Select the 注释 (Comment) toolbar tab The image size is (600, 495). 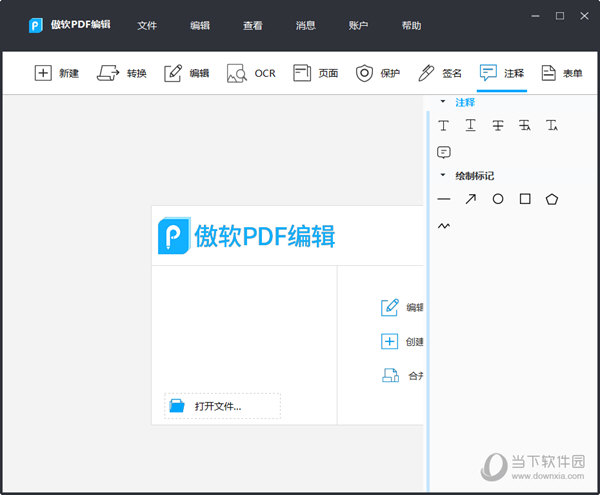coord(502,73)
